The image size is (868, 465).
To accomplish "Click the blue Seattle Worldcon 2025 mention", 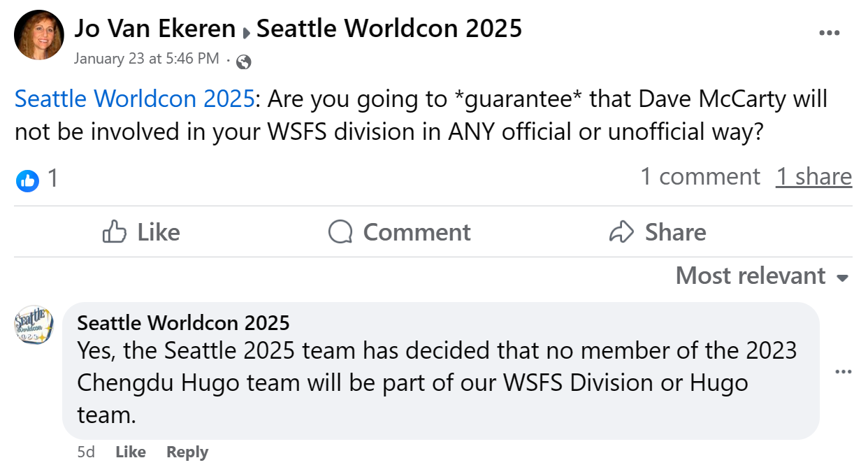I will point(134,99).
